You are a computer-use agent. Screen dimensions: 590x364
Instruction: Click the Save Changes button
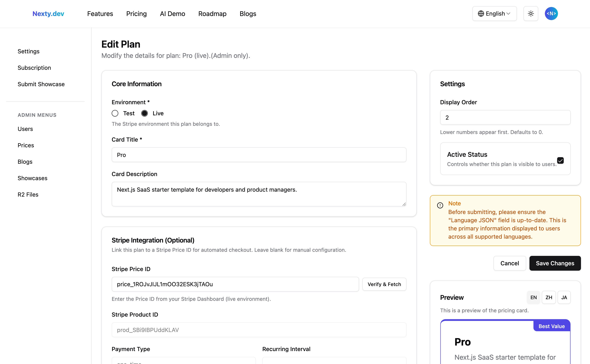[555, 263]
